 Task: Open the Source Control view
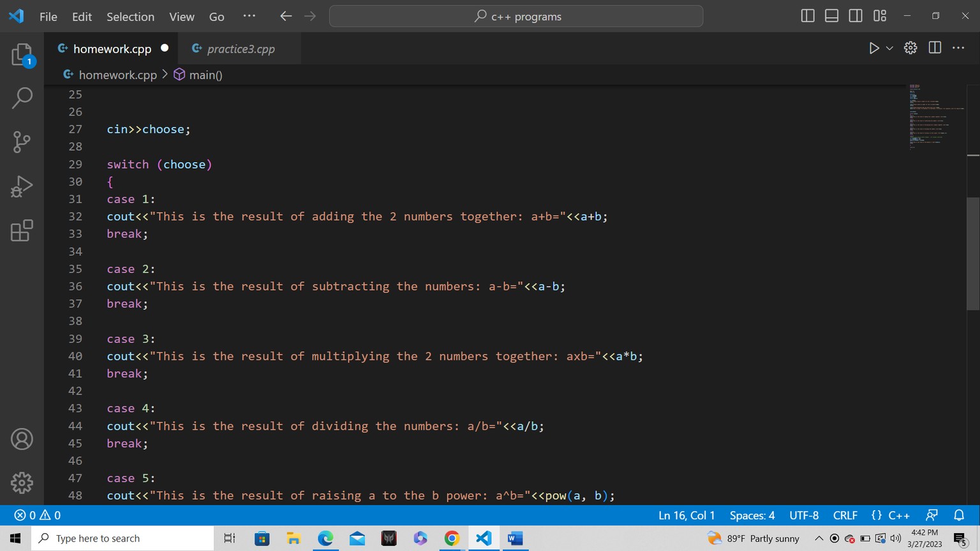[22, 142]
